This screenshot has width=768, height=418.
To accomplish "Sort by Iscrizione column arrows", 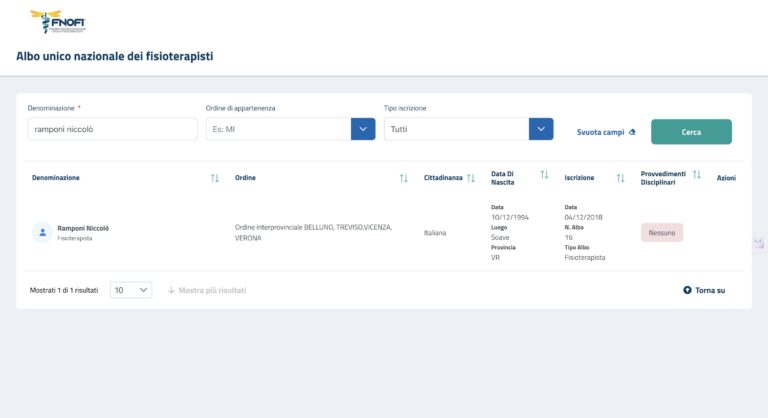I will [620, 178].
